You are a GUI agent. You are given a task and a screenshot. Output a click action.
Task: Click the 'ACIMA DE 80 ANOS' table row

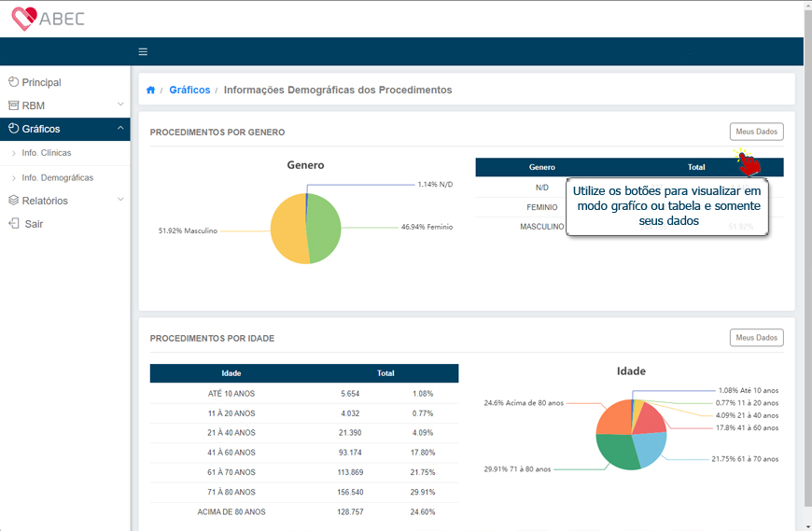coord(304,511)
